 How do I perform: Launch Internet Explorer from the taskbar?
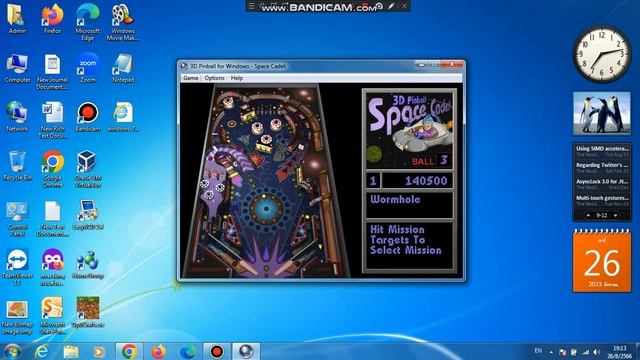click(x=42, y=351)
